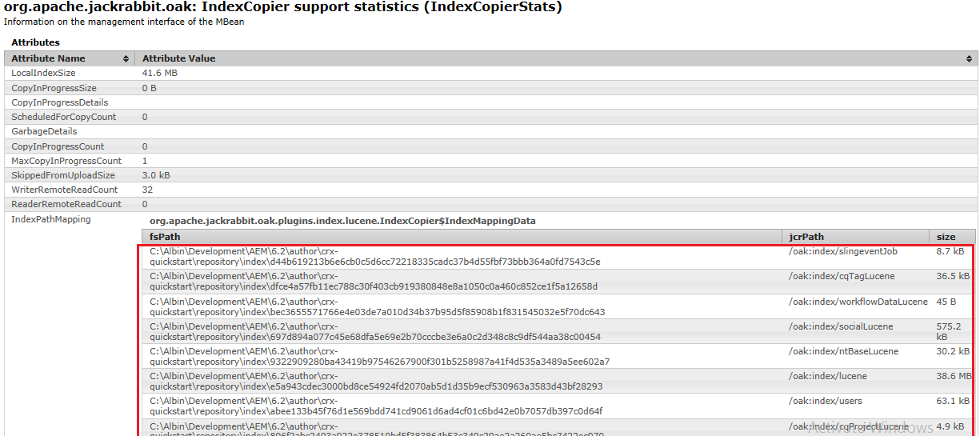980x436 pixels.
Task: Select the fsPath ending in e5a943cdec3000bd…43bf28293
Action: tap(376, 382)
